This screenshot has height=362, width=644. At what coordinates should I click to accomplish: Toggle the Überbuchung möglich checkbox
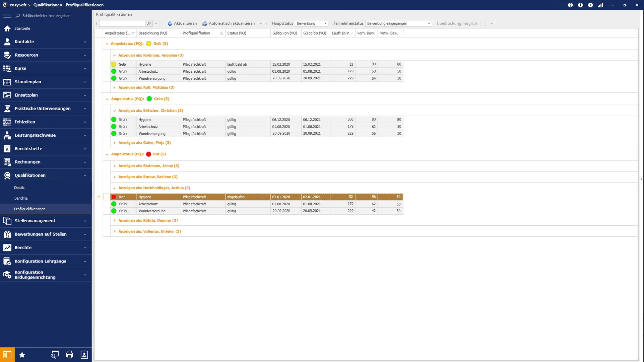pyautogui.click(x=483, y=23)
